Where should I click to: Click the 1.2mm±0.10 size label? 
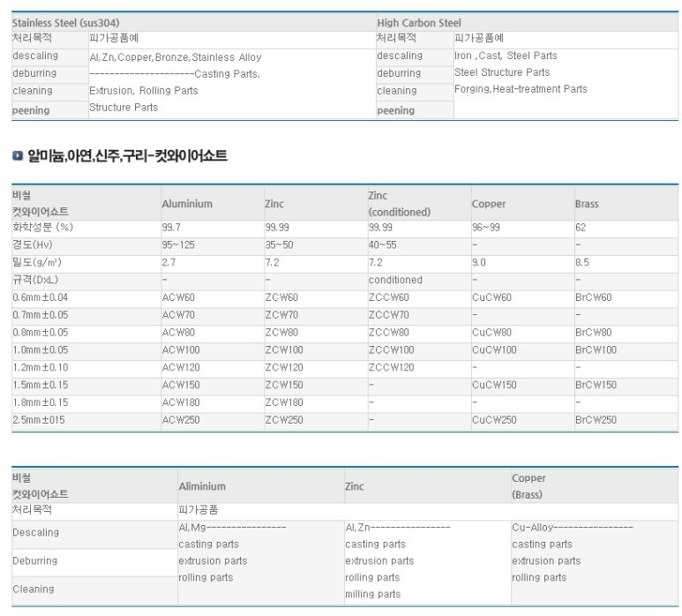coord(40,367)
